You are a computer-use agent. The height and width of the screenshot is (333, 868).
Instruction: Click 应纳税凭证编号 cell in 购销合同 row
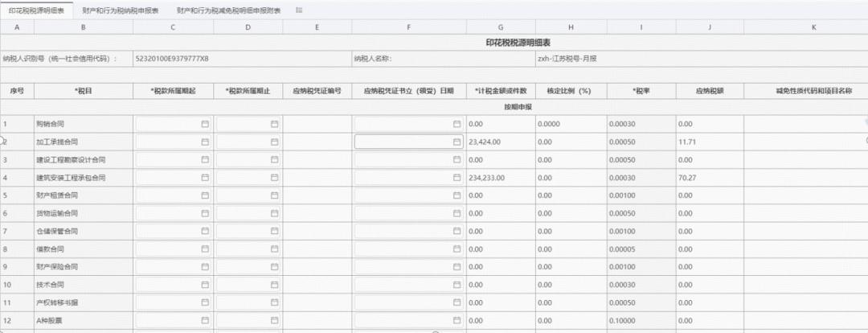coord(317,124)
